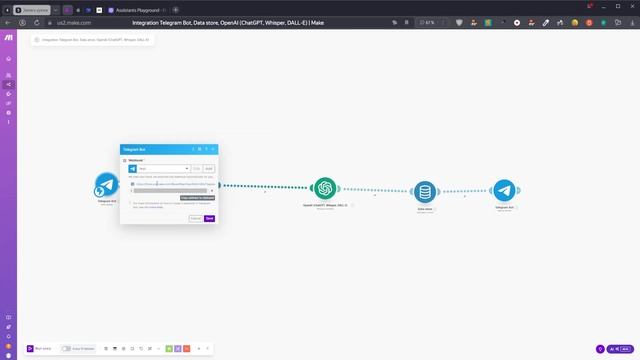
Task: Open the home icon in sidebar
Action: tap(9, 59)
